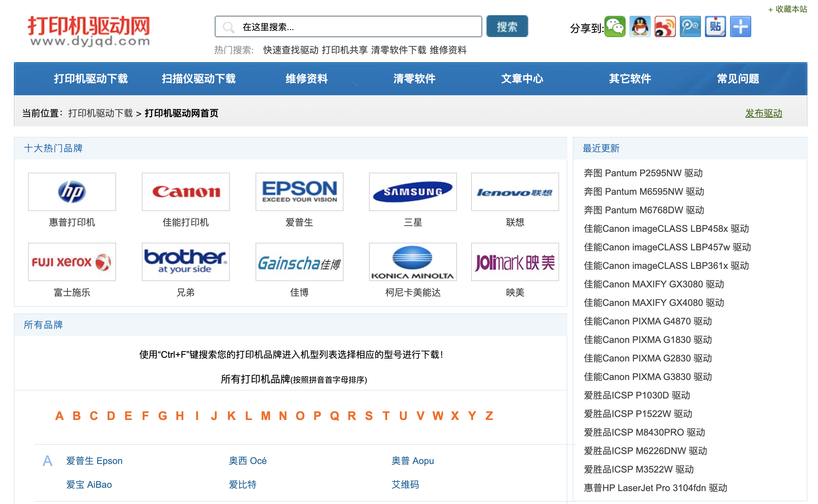Image resolution: width=818 pixels, height=504 pixels.
Task: Open the Lenovo brand logo
Action: pyautogui.click(x=515, y=192)
